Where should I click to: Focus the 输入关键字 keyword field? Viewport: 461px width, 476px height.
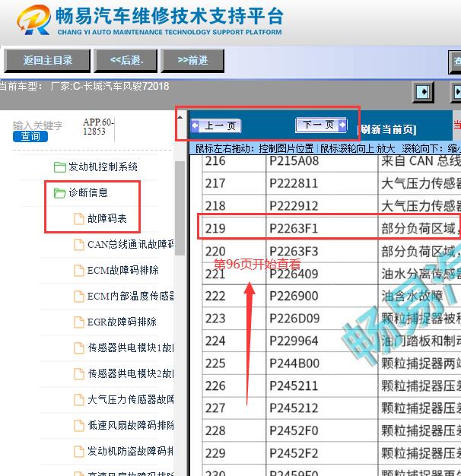(x=38, y=125)
